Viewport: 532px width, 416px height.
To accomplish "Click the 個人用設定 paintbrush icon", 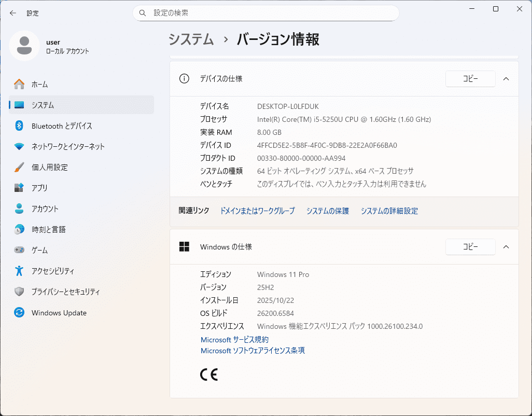I will pos(19,168).
